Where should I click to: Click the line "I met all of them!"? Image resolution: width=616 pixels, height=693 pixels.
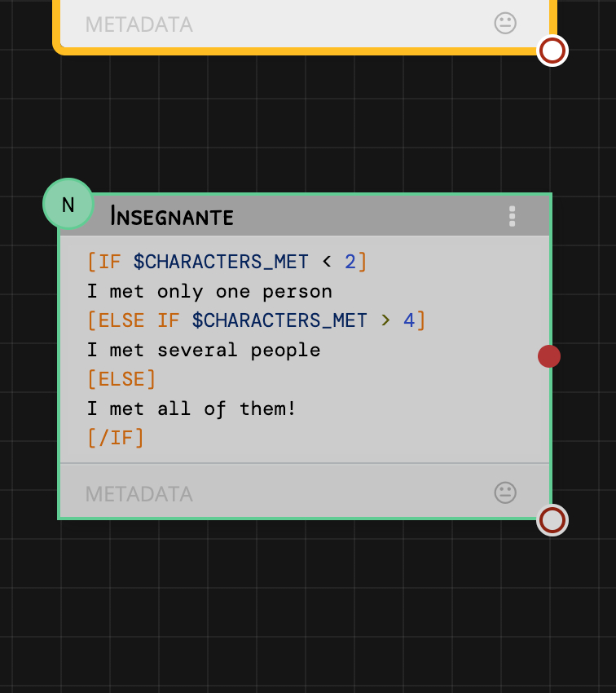tap(191, 408)
